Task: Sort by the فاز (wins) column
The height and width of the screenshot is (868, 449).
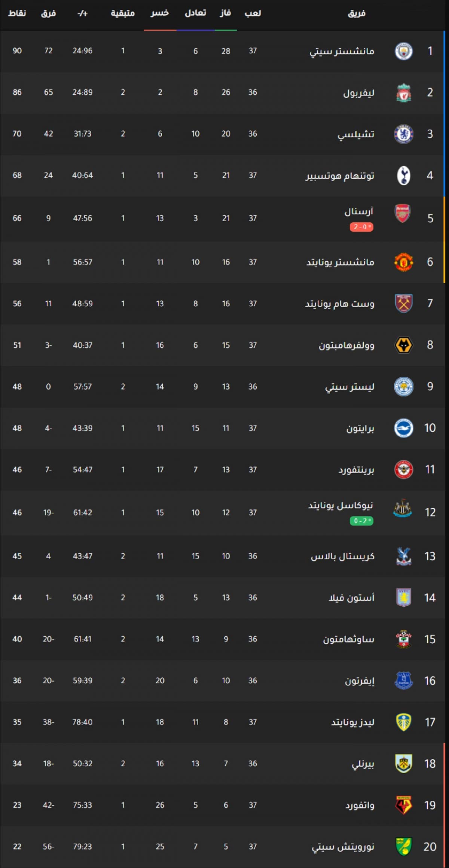Action: (225, 13)
